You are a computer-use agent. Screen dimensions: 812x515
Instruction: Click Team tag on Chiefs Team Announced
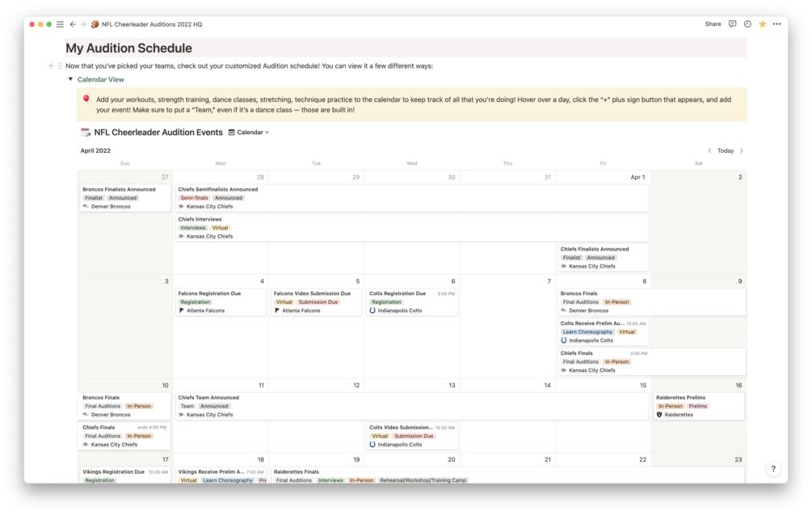point(187,406)
